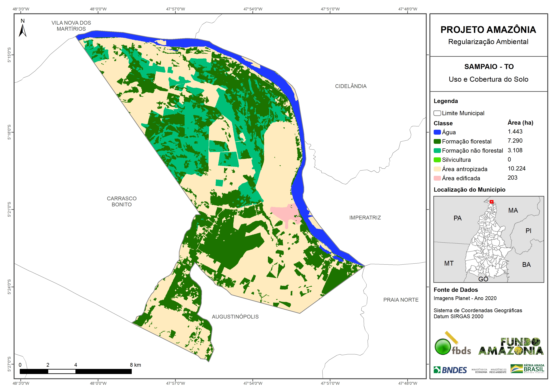Click the bright green Silvicultura swatch
This screenshot has width=555, height=392.
coord(437,160)
